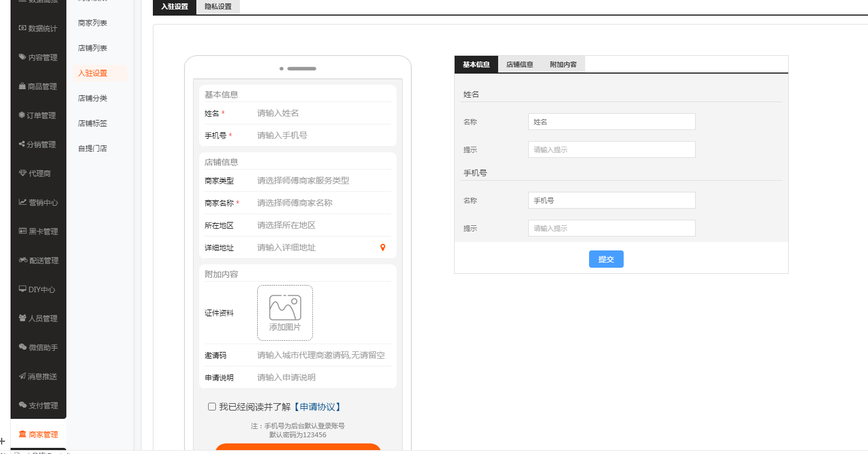Open 分销管理 in the sidebar
The image size is (868, 454).
(x=38, y=144)
